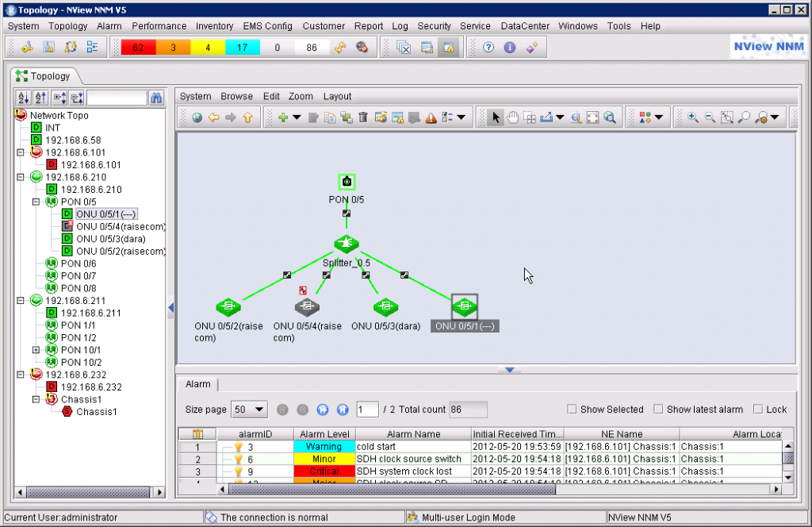
Task: Click the 'SDH system clock lost' alarm cell
Action: (413, 471)
